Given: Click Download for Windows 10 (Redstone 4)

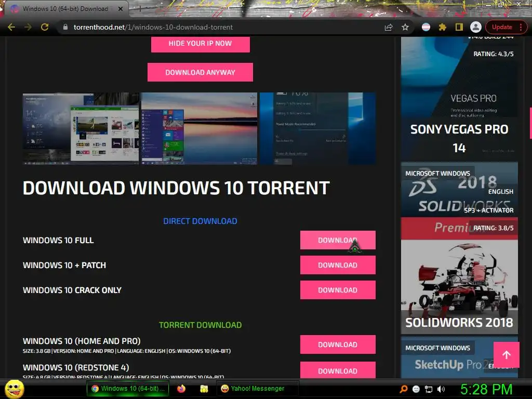Looking at the screenshot, I should point(338,370).
